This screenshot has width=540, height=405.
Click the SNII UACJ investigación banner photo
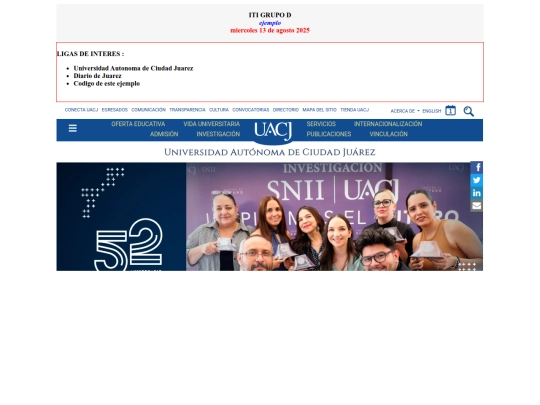pyautogui.click(x=334, y=217)
